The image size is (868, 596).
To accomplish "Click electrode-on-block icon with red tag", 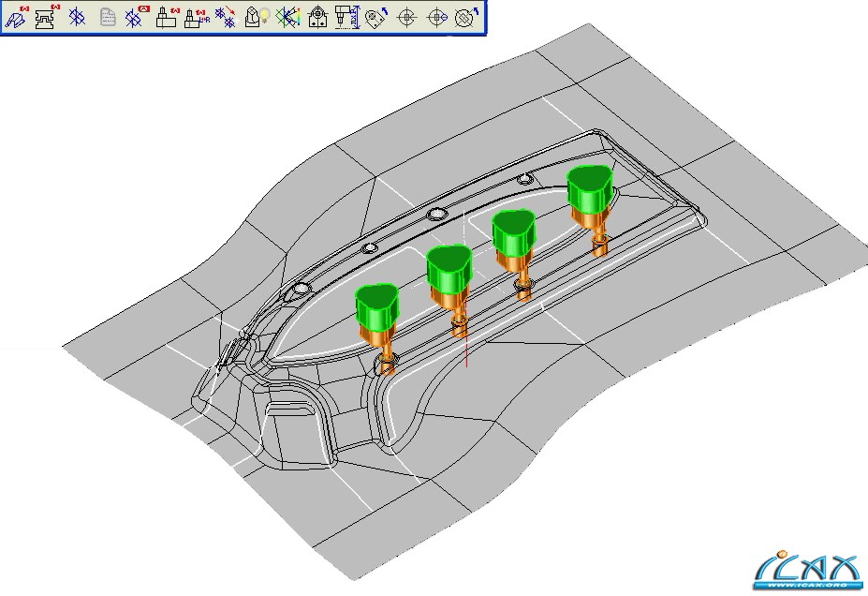I will pyautogui.click(x=167, y=17).
